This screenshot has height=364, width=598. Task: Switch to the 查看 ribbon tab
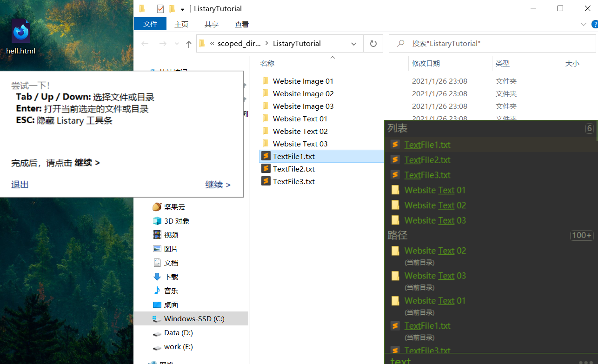[242, 24]
